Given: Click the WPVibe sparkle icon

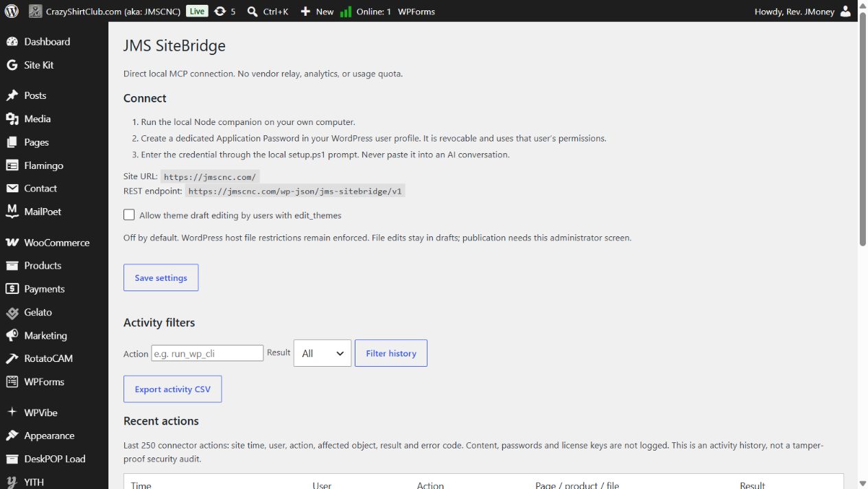Looking at the screenshot, I should 12,412.
